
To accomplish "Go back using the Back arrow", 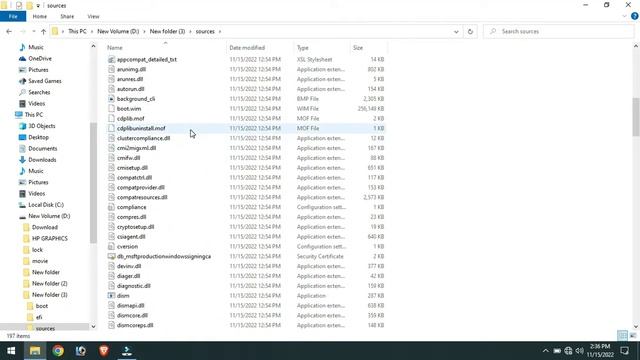I will point(9,31).
